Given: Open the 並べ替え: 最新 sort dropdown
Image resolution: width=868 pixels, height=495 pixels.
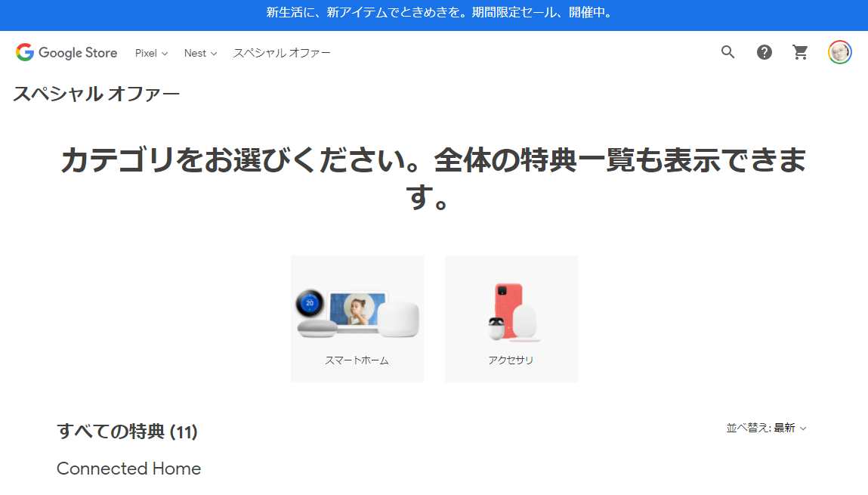Looking at the screenshot, I should 766,428.
